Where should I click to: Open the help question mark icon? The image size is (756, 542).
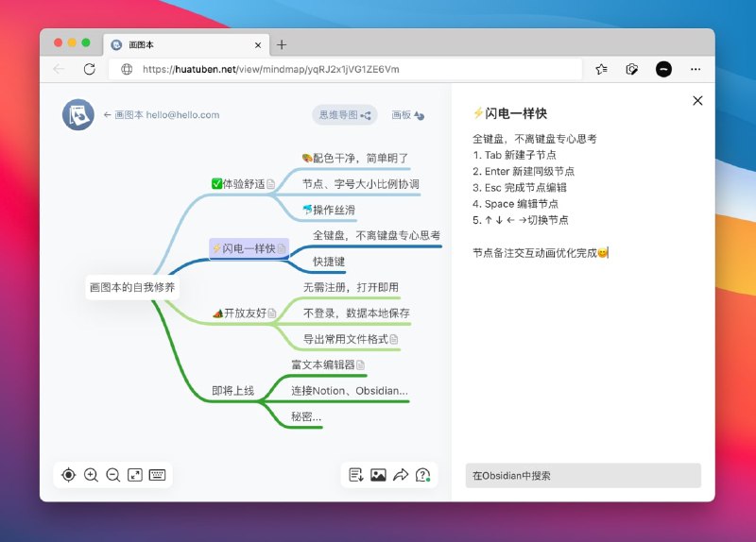click(423, 475)
